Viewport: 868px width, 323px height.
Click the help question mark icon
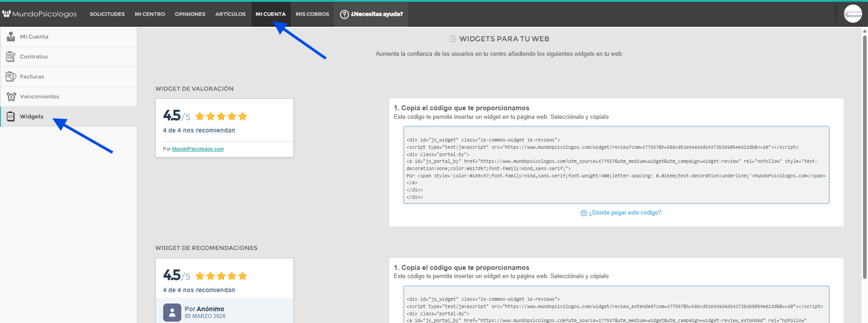coord(344,15)
